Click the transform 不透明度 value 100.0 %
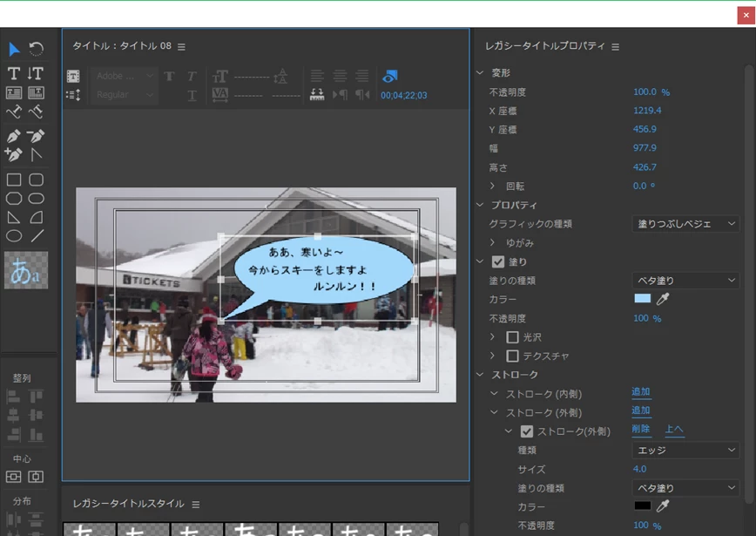 point(651,92)
